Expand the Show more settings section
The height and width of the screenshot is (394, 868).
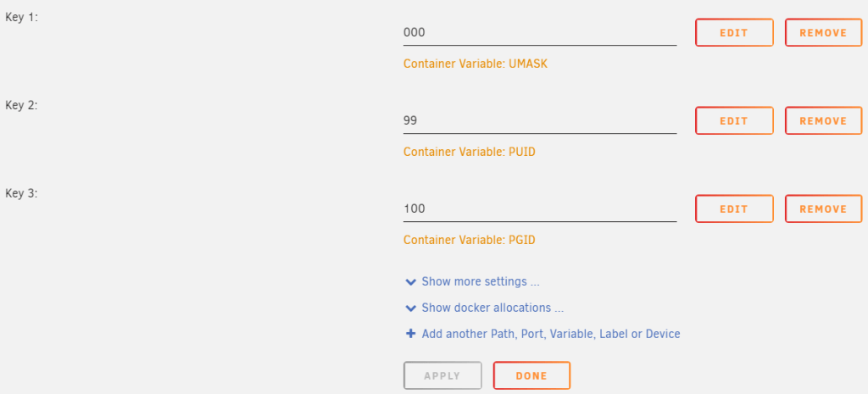pyautogui.click(x=480, y=281)
